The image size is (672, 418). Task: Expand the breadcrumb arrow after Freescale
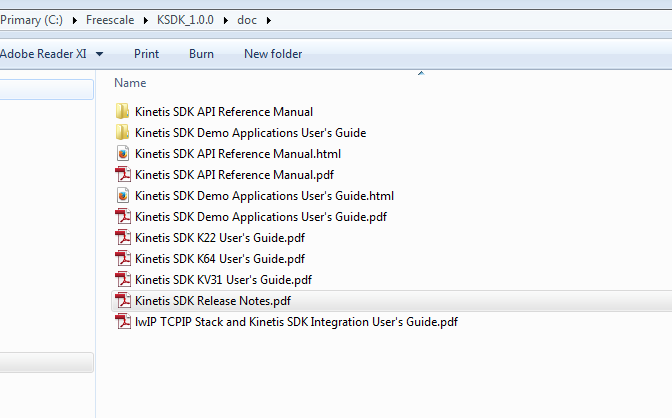146,20
